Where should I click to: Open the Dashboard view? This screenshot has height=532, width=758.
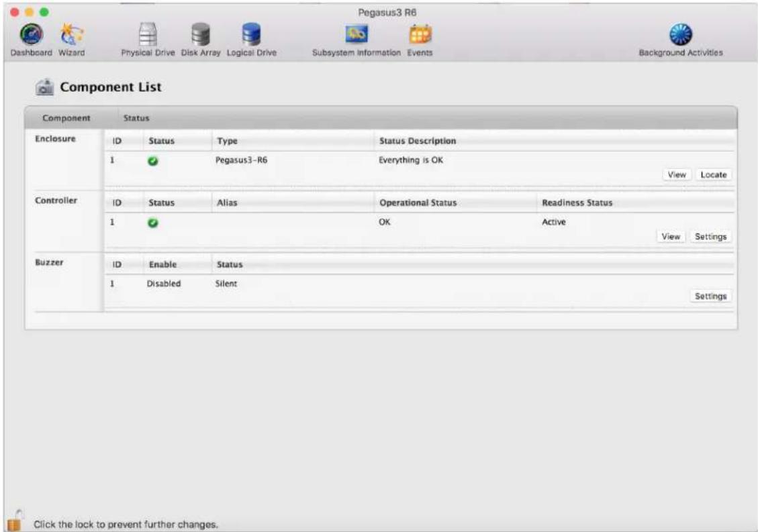click(x=31, y=40)
